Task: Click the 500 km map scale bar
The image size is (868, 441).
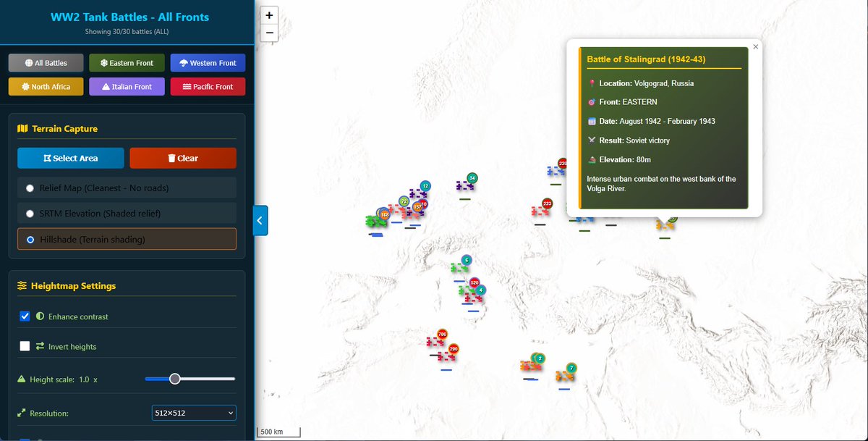Action: pos(279,432)
